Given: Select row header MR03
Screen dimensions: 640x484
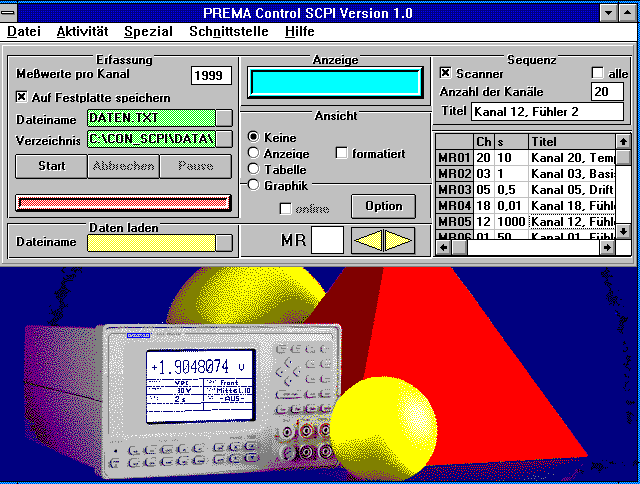Looking at the screenshot, I should coord(454,190).
